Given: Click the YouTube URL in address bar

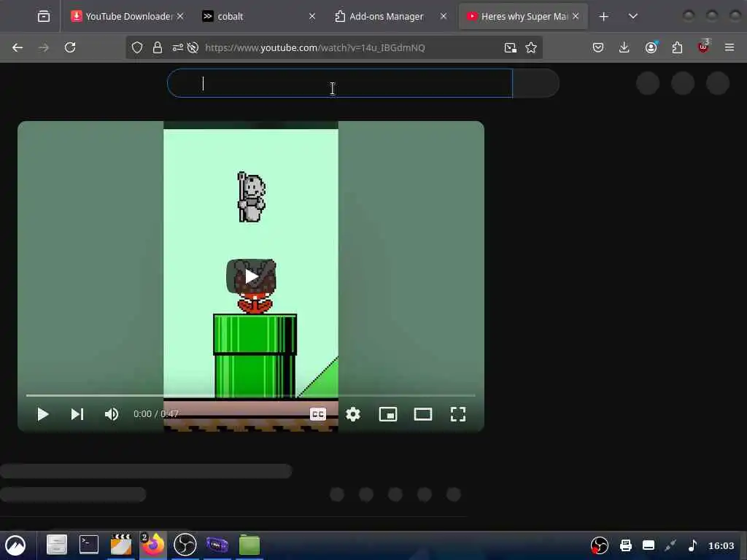Looking at the screenshot, I should [x=315, y=47].
